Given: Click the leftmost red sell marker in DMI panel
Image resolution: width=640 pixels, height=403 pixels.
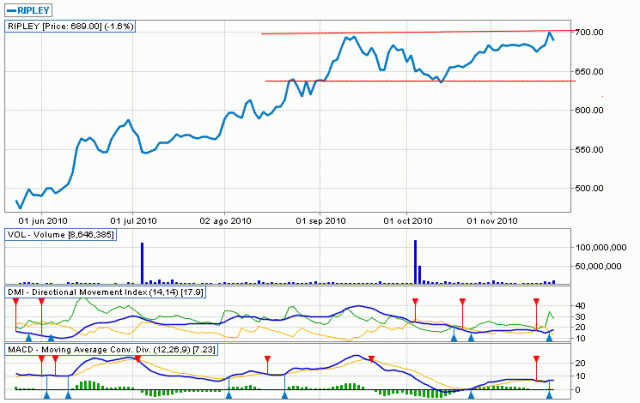Looking at the screenshot, I should [x=16, y=301].
